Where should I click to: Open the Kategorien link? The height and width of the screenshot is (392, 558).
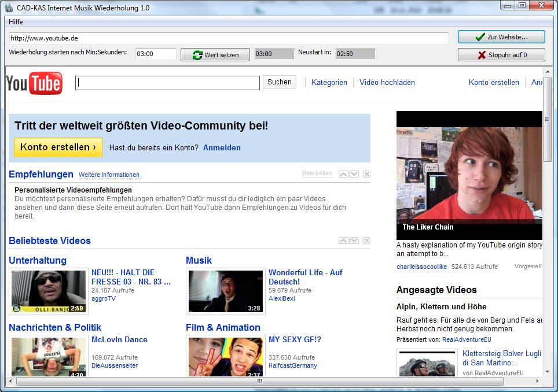(x=329, y=83)
